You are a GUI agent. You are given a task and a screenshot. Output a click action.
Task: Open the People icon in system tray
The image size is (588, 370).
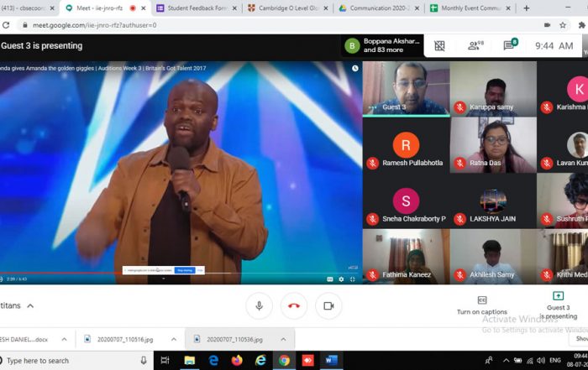coord(489,361)
